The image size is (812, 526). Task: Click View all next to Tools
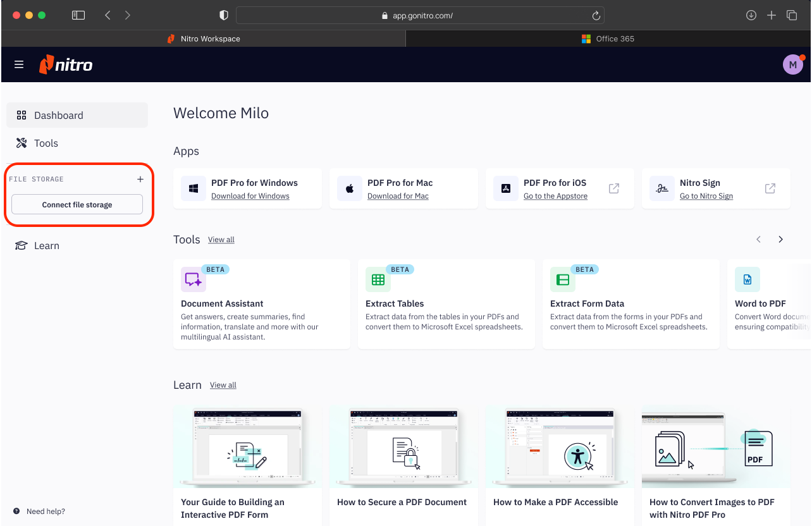(x=221, y=240)
